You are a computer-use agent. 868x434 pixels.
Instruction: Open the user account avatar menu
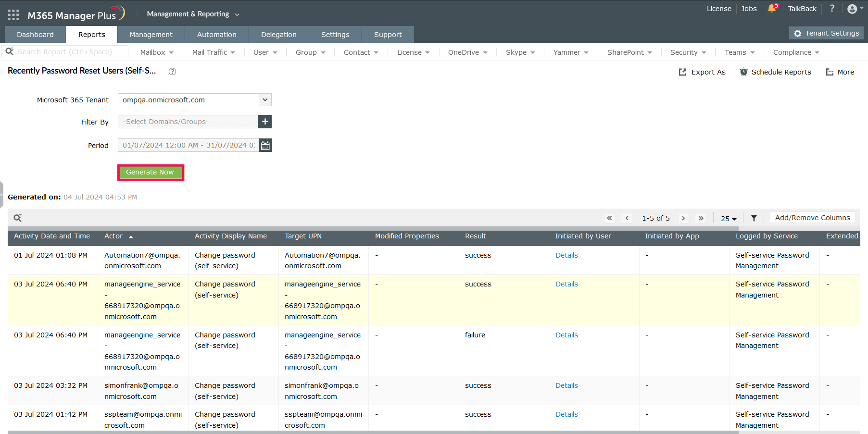point(853,9)
